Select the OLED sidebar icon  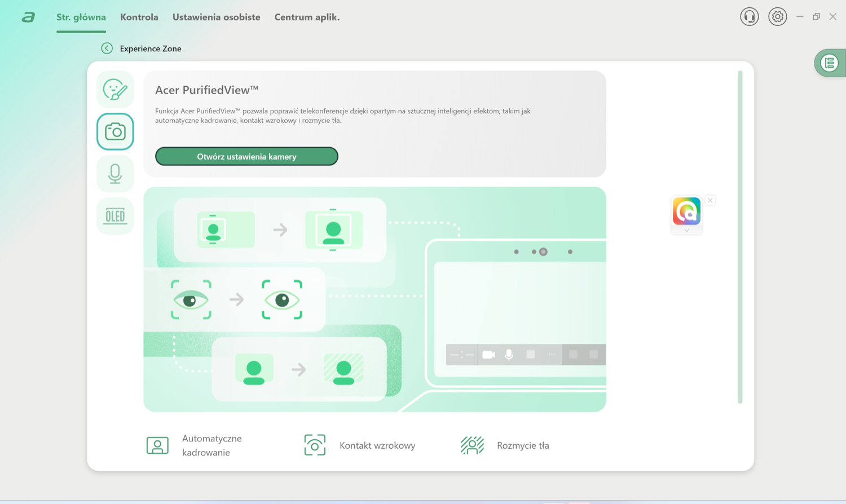(x=115, y=216)
